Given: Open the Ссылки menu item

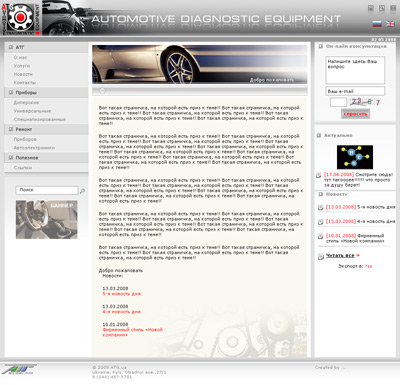Looking at the screenshot, I should [23, 168].
